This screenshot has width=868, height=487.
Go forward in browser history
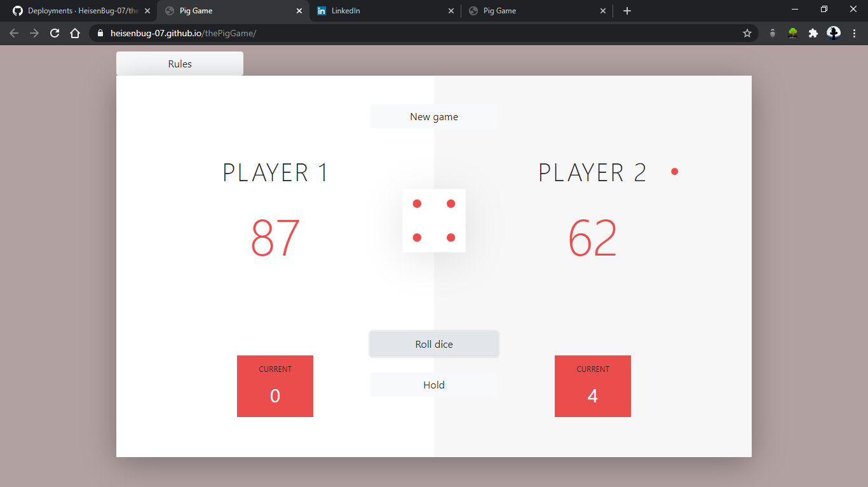34,33
